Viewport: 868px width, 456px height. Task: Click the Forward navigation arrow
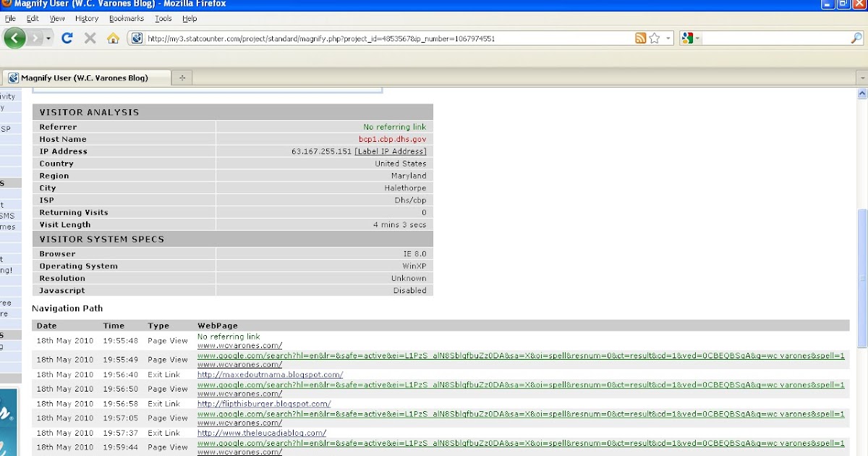click(x=35, y=38)
